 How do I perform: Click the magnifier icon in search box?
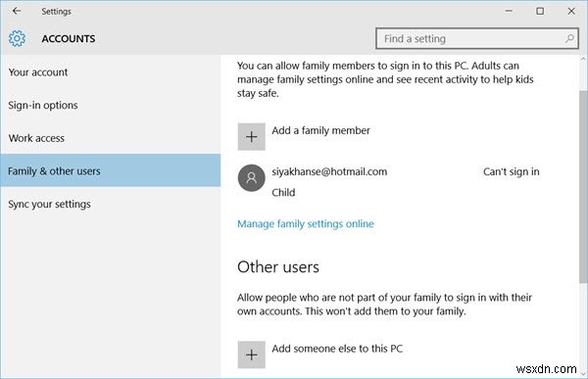[x=569, y=38]
